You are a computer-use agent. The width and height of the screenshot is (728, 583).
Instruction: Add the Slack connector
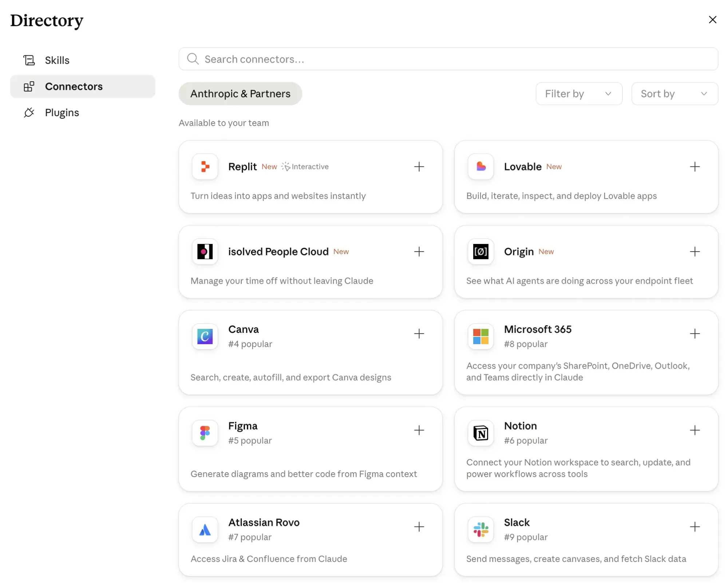[x=695, y=527]
